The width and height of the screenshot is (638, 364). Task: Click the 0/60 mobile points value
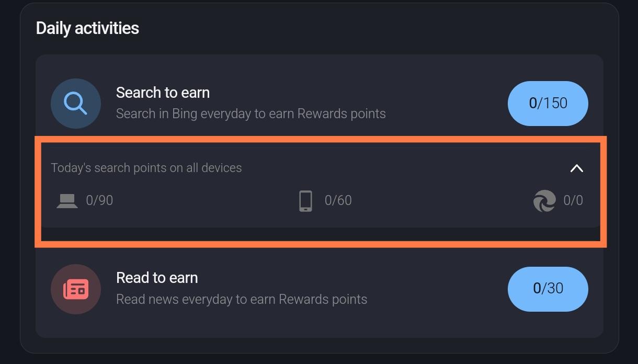click(338, 200)
